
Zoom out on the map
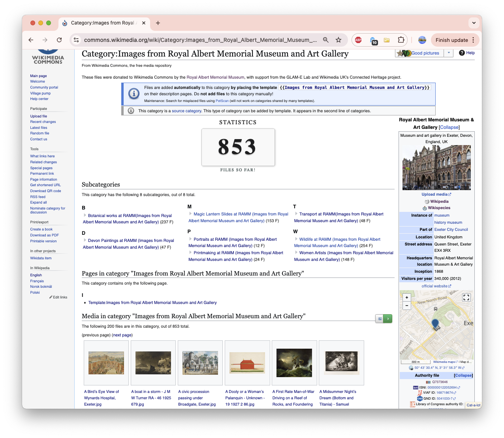click(x=407, y=305)
